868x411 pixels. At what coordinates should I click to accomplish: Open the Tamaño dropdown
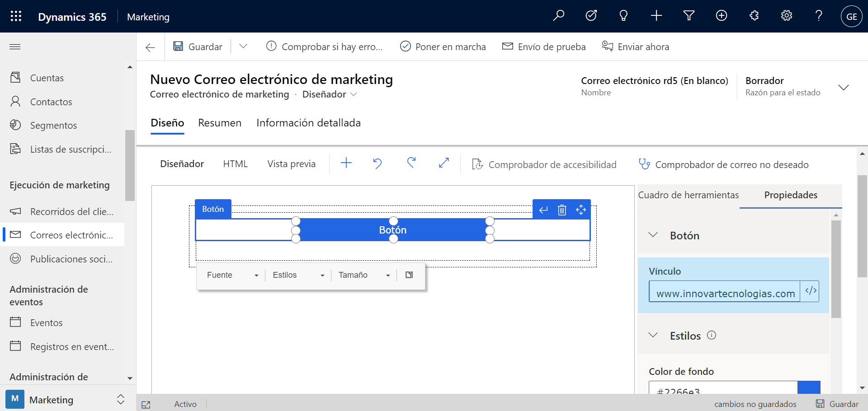tap(363, 275)
